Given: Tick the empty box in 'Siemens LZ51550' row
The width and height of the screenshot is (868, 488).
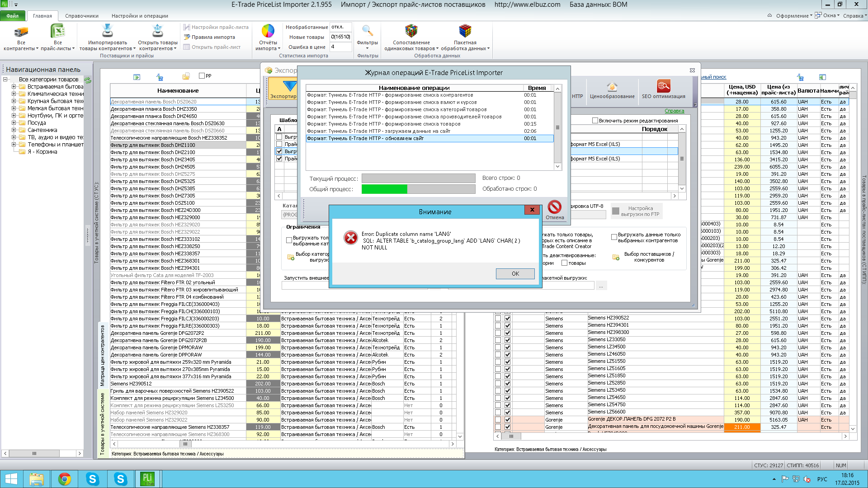Looking at the screenshot, I should coord(498,362).
